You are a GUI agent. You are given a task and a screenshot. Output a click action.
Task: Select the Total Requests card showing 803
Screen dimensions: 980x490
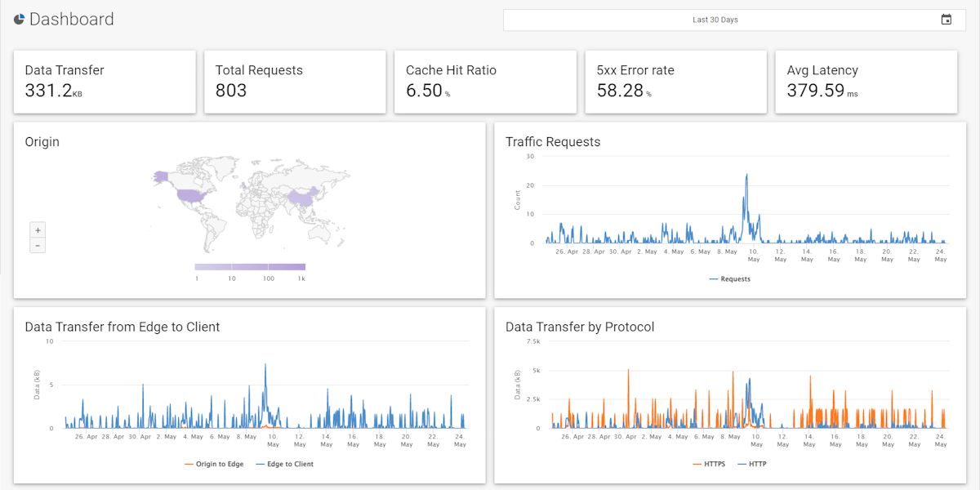295,81
